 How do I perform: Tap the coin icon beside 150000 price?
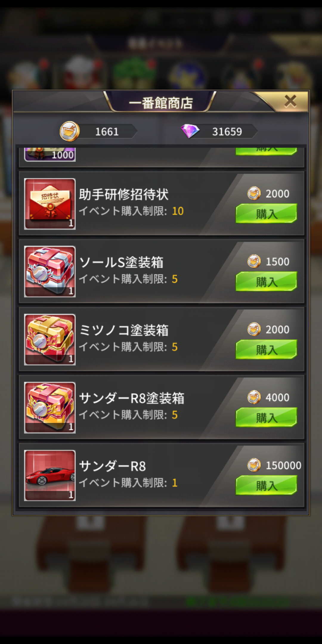click(254, 465)
